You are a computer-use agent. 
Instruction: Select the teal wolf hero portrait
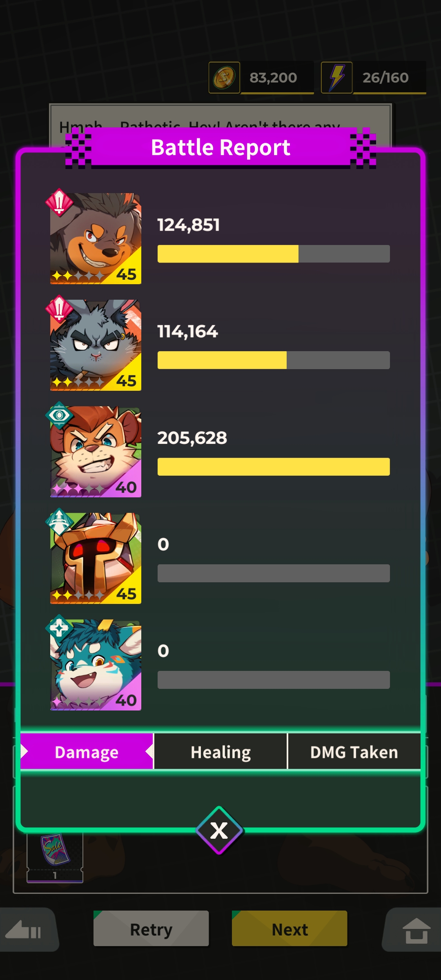pyautogui.click(x=96, y=665)
